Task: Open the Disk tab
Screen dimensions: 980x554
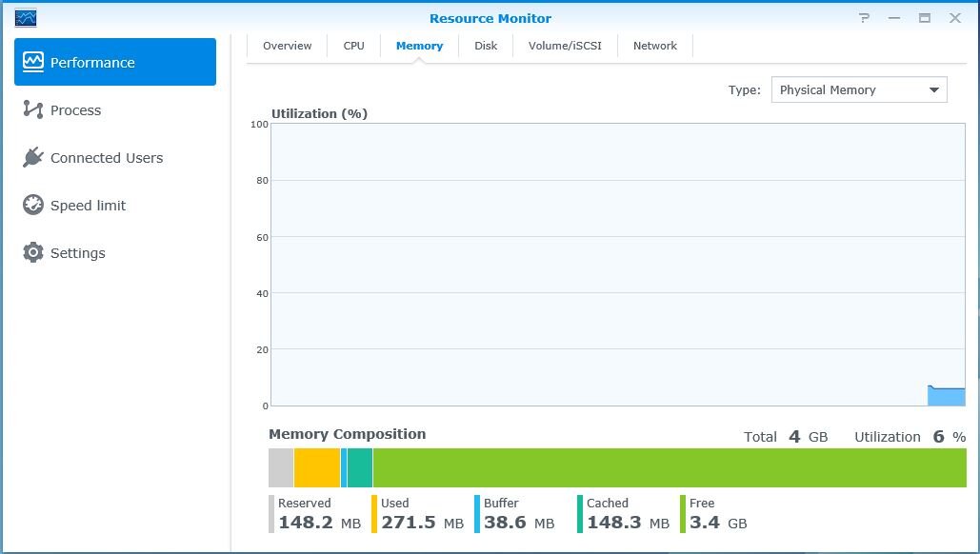Action: pos(486,46)
